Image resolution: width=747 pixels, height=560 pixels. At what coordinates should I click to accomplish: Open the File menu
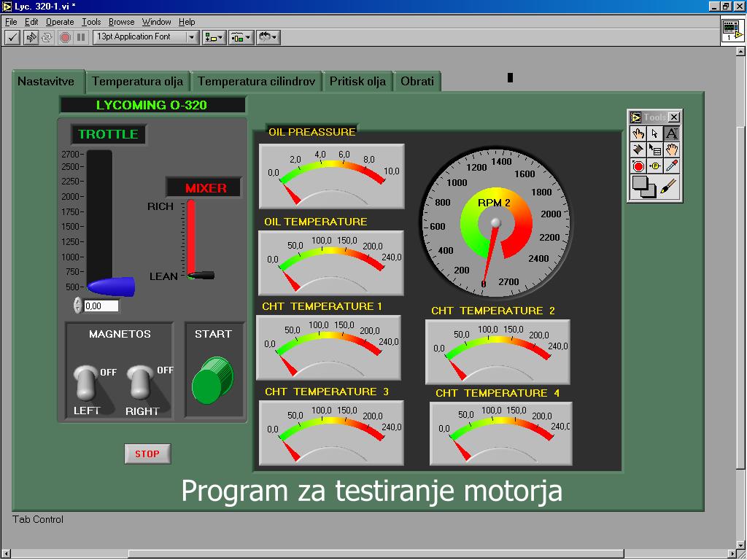[11, 22]
